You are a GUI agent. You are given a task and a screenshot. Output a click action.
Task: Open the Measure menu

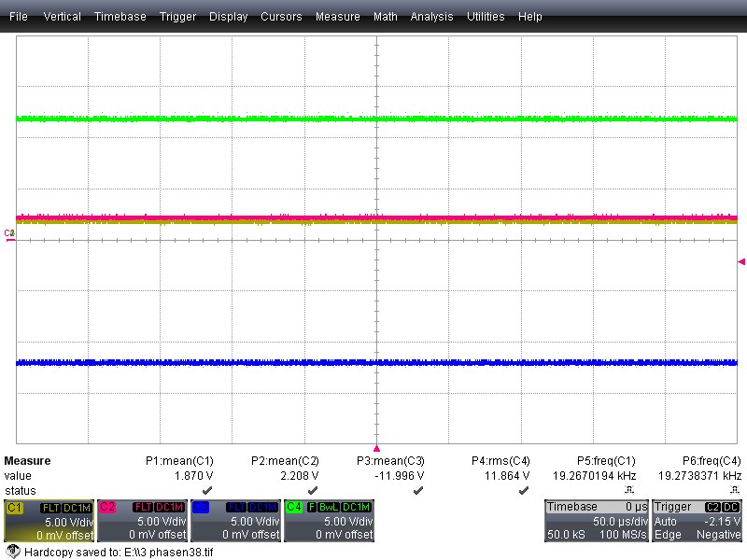point(338,16)
